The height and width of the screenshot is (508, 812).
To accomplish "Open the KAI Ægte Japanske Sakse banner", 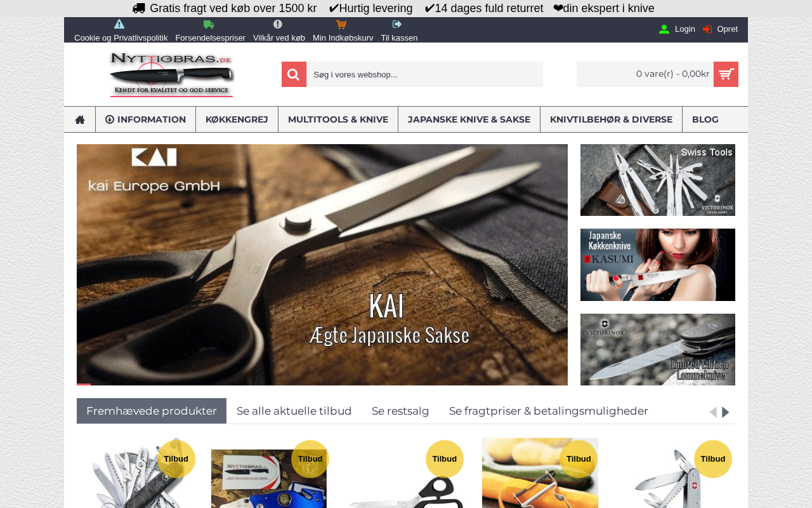I will 322,265.
